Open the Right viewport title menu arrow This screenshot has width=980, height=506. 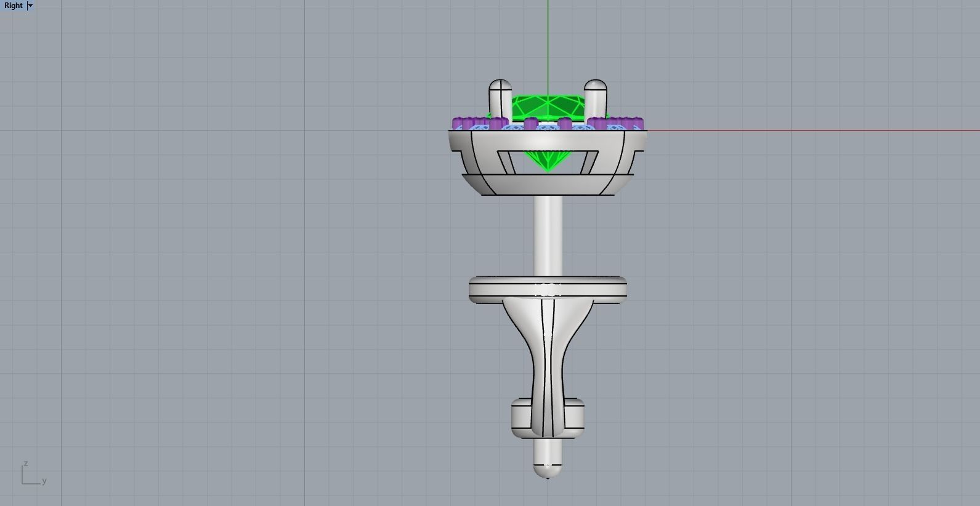(x=30, y=6)
